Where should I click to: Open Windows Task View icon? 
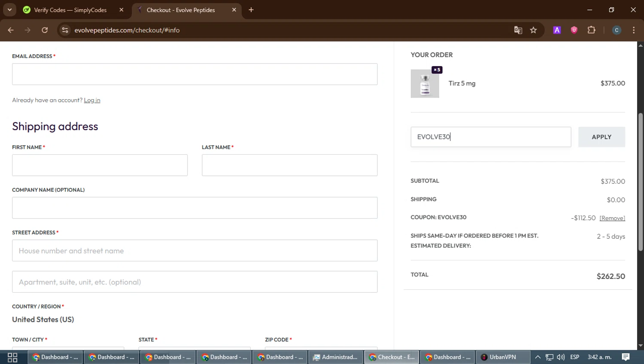tap(12, 357)
